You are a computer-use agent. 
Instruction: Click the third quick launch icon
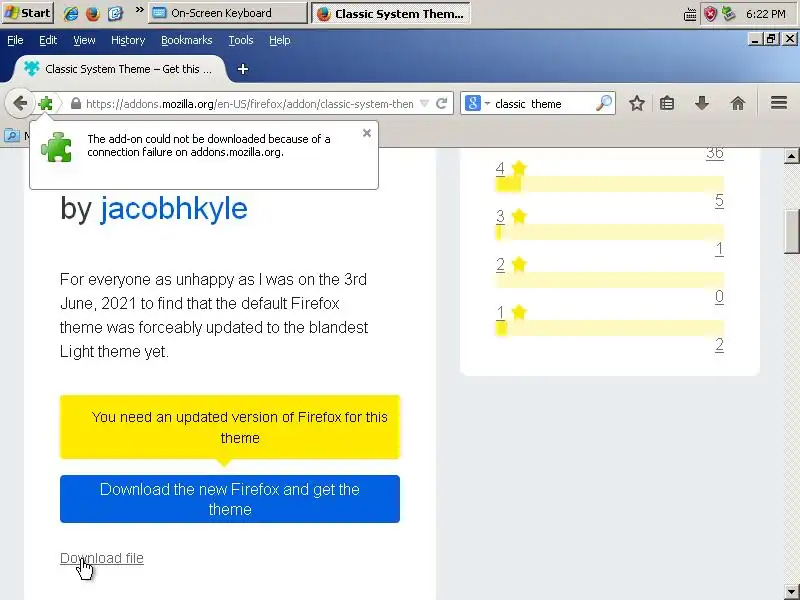click(x=115, y=13)
